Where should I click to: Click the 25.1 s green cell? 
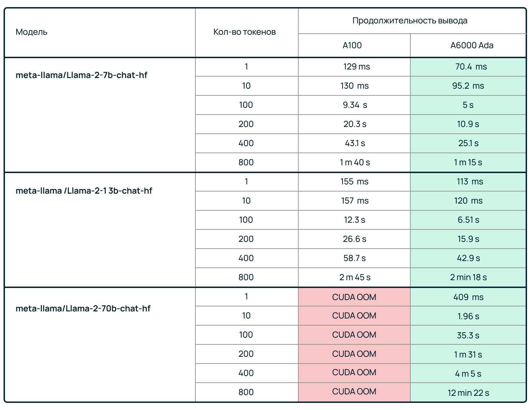pos(468,143)
